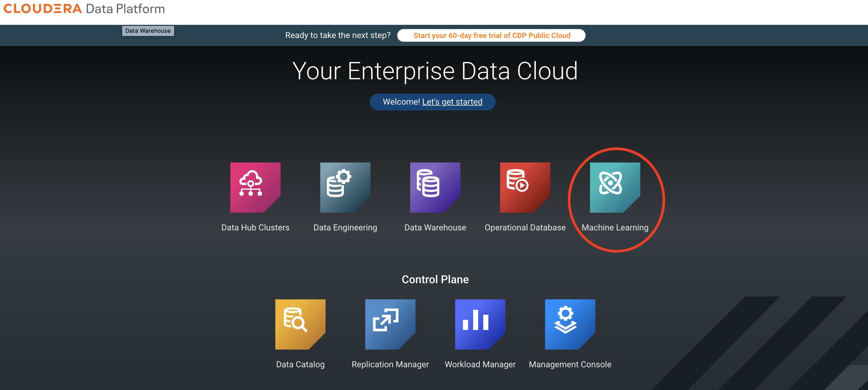Start the 60-day free trial button
The height and width of the screenshot is (390, 868).
click(x=491, y=35)
